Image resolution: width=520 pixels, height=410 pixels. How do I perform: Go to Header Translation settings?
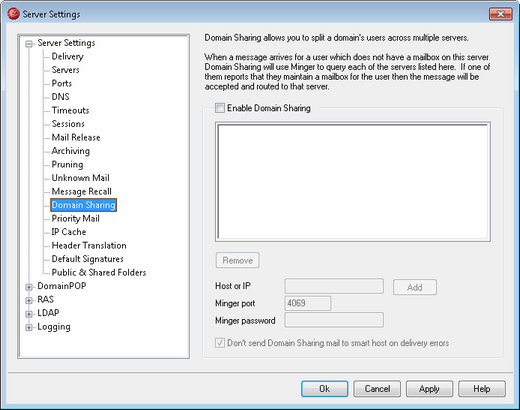pos(89,245)
